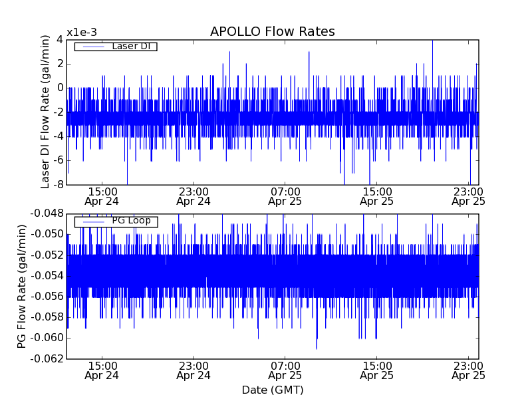
Task: Click the "APOLLO Flow Rates" chart title
Action: click(273, 31)
